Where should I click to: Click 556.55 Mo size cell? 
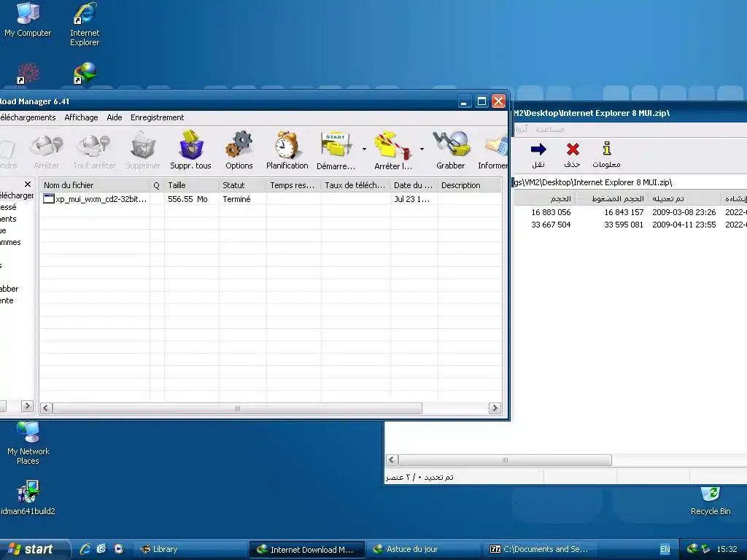187,199
